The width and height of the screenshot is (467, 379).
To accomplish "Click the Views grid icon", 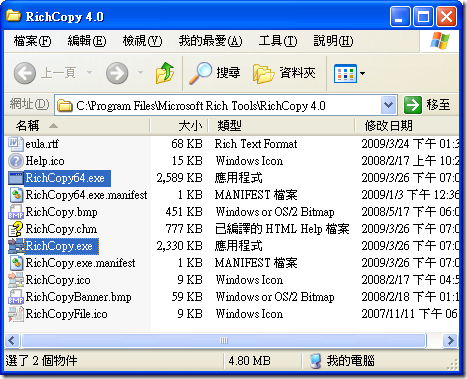I will pos(345,73).
